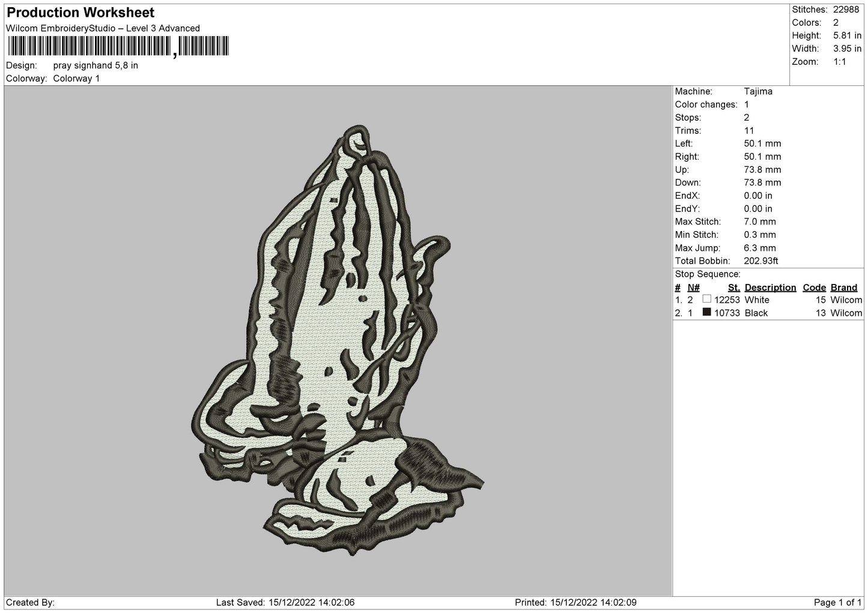
Task: Click the 'White' description in stop sequence
Action: 757,300
